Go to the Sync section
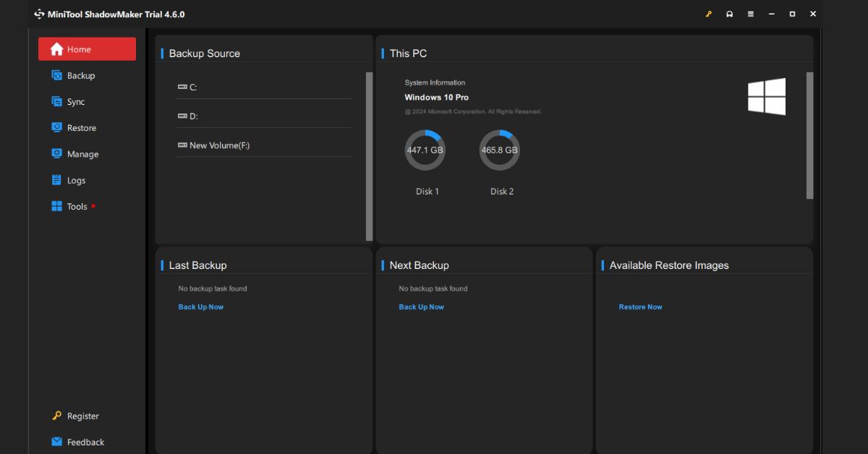 pos(75,102)
